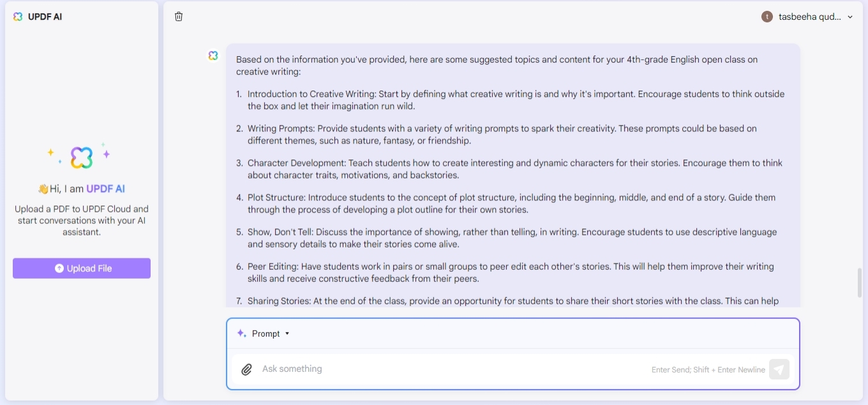Click the sparkle icon next to Prompt
The height and width of the screenshot is (405, 868).
click(x=241, y=333)
